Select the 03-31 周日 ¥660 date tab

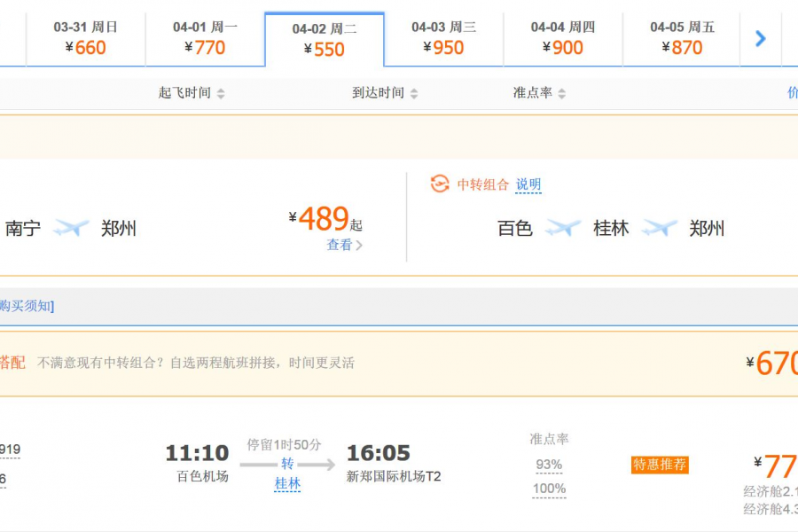(86, 38)
